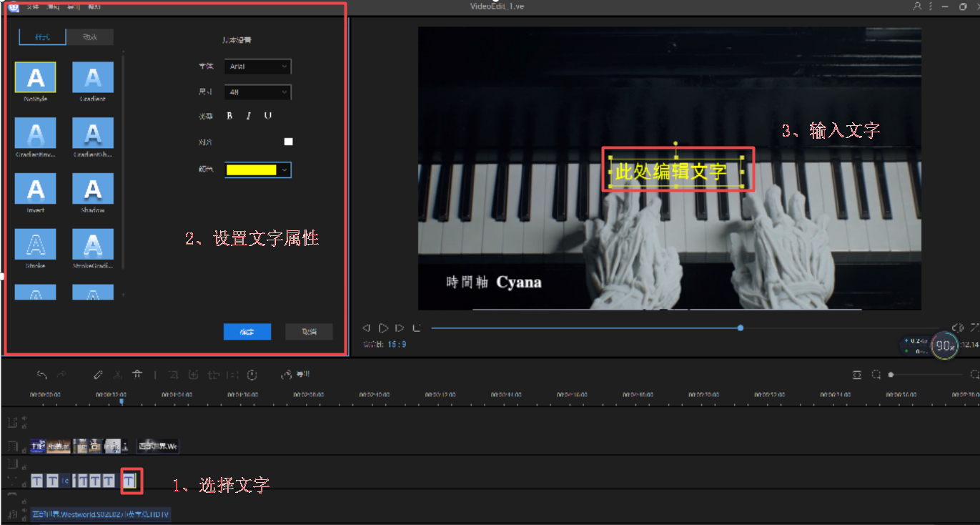Select the GradientInv... text style
Viewport: 980px width, 525px height.
[x=35, y=133]
